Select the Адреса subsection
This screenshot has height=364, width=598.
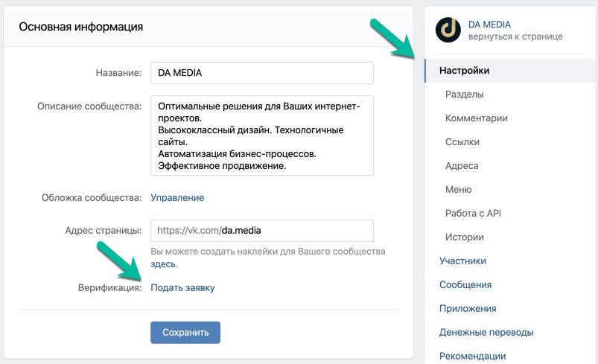point(462,166)
